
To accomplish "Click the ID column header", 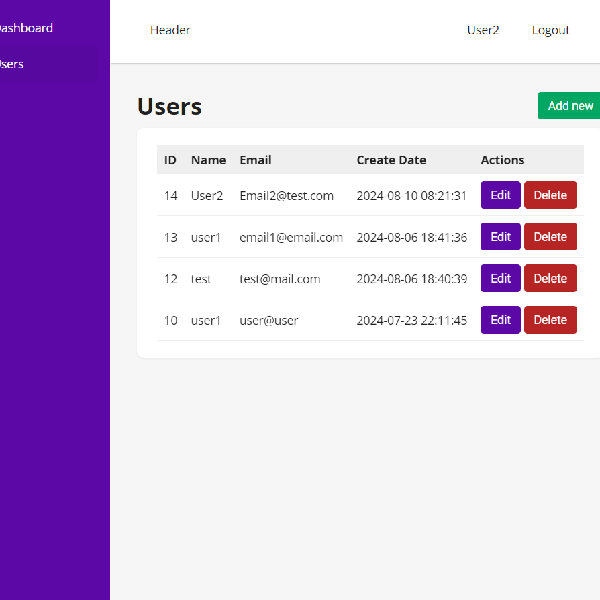I will tap(170, 160).
